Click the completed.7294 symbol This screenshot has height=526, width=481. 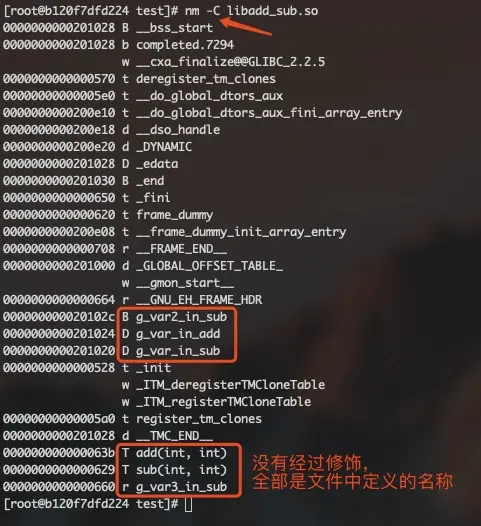pos(185,45)
